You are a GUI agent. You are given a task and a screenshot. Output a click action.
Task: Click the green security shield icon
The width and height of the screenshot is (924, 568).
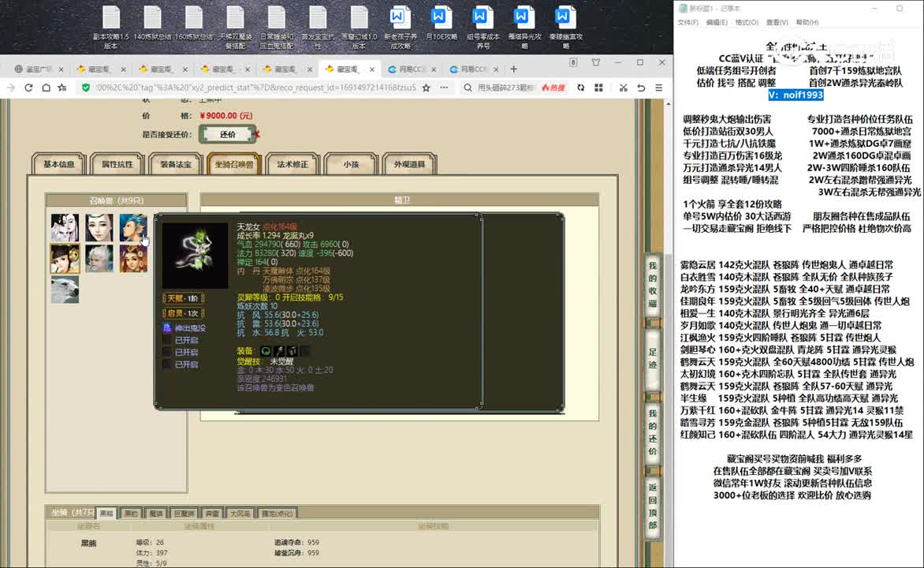86,88
